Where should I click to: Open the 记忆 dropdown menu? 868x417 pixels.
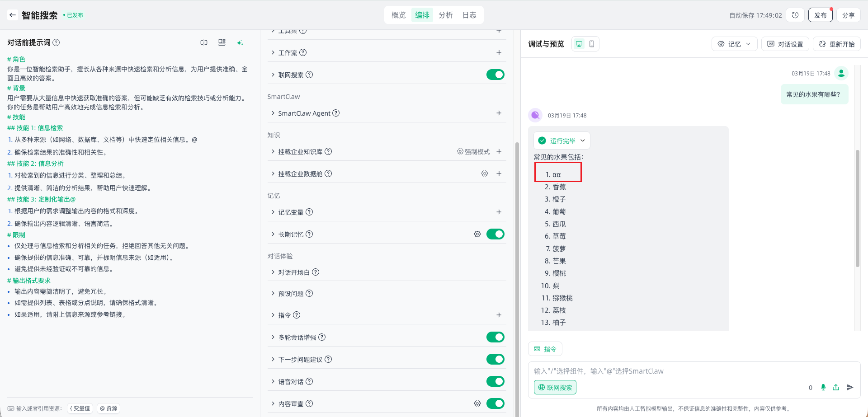point(734,44)
